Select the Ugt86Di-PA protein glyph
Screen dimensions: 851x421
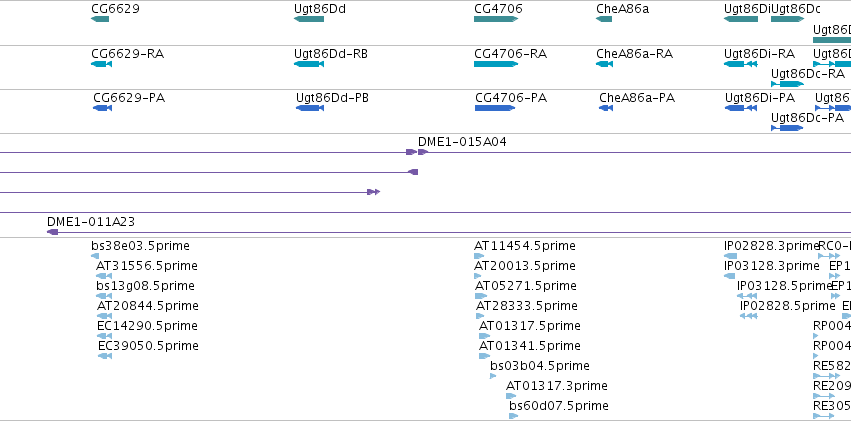741,108
